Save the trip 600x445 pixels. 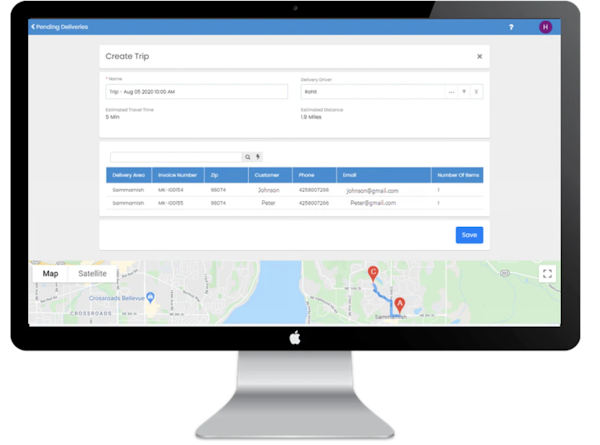[469, 235]
